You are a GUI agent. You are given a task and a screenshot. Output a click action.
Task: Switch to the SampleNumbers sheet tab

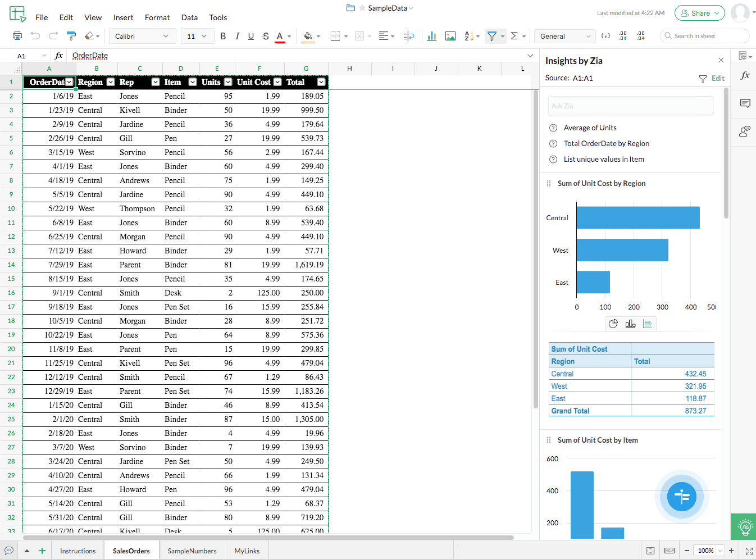pos(192,551)
